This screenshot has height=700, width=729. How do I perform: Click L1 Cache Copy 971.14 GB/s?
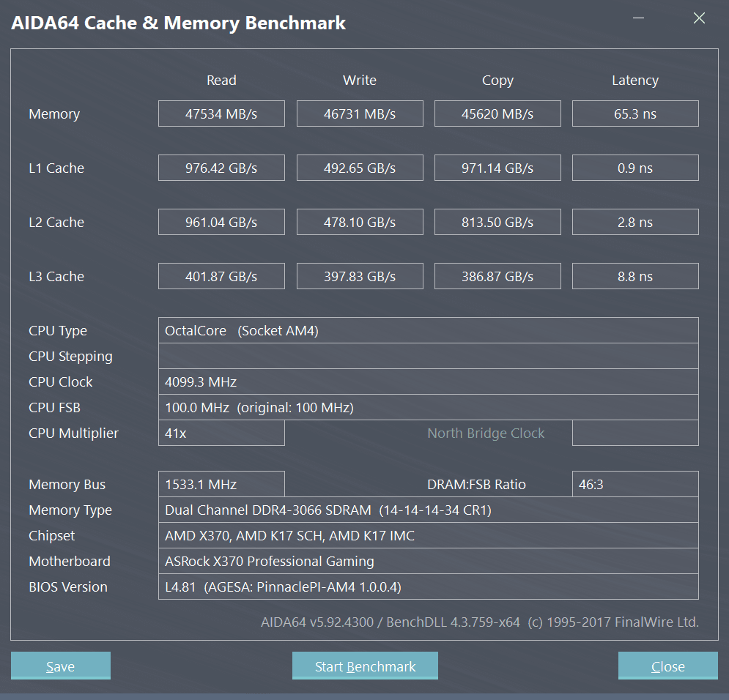point(497,168)
